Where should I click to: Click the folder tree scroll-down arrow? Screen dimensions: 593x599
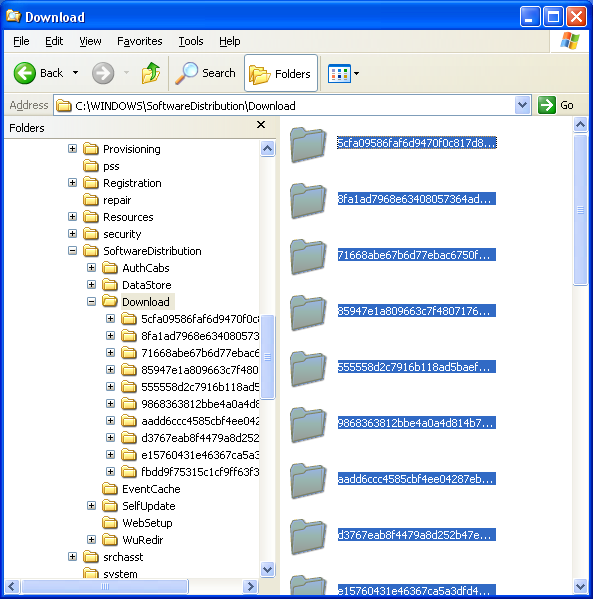point(267,570)
